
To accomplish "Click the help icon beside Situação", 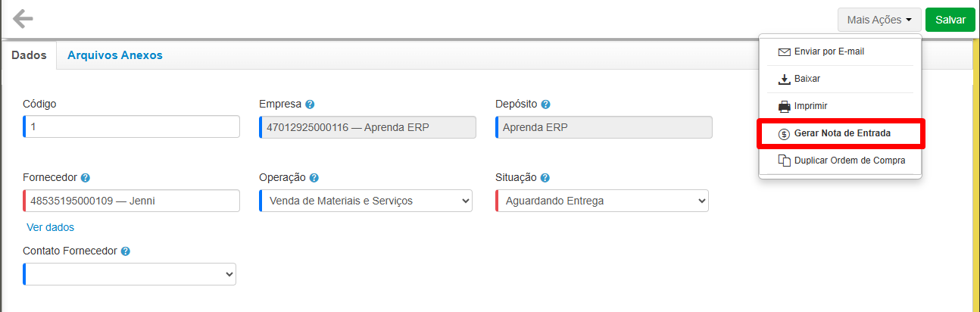I will [545, 178].
